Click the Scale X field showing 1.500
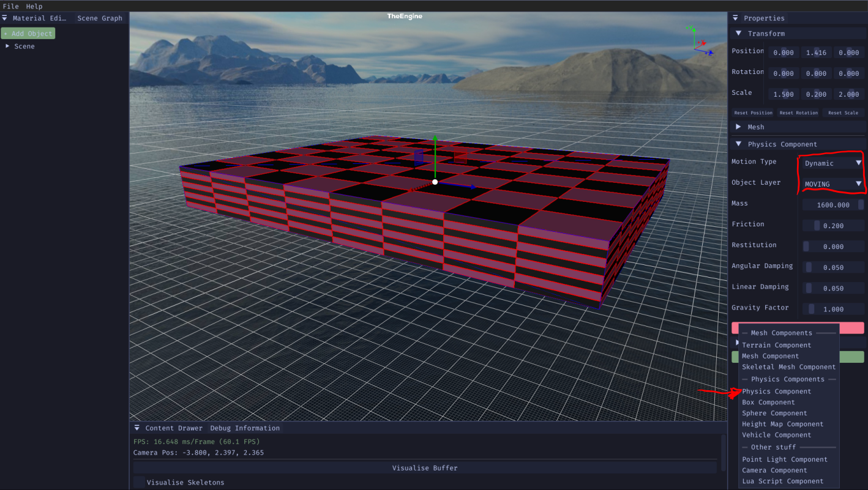The width and height of the screenshot is (868, 490). coord(783,94)
